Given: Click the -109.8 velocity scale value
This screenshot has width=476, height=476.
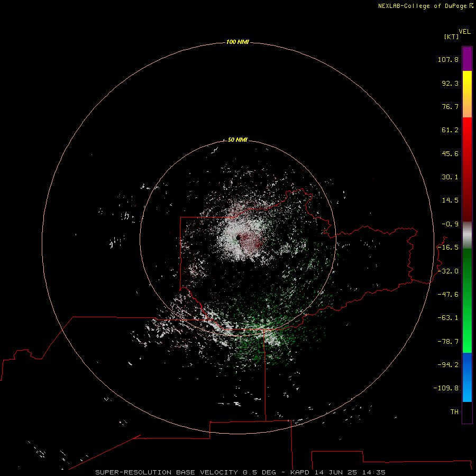Looking at the screenshot, I should coord(446,388).
